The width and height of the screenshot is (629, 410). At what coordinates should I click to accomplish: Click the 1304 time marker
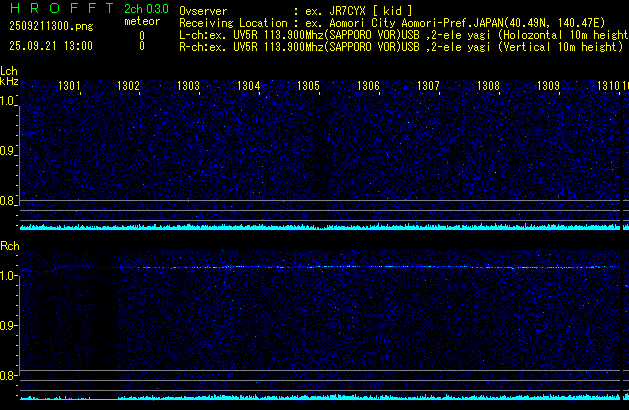pyautogui.click(x=249, y=87)
